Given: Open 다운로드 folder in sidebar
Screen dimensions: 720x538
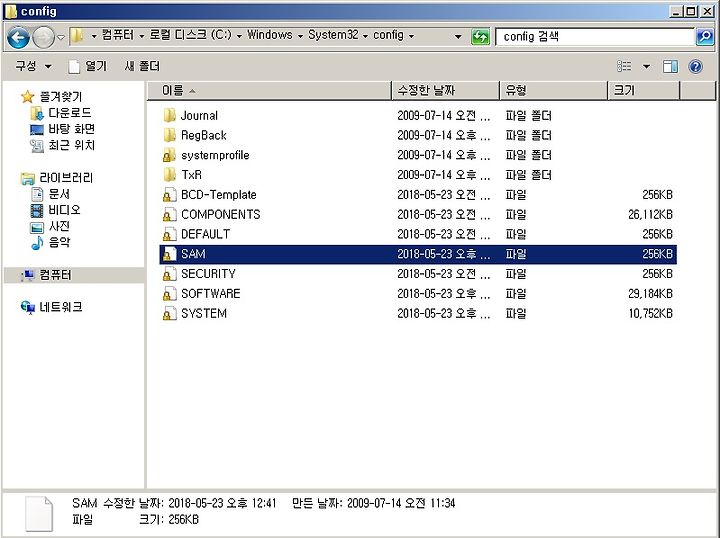Looking at the screenshot, I should pos(70,113).
